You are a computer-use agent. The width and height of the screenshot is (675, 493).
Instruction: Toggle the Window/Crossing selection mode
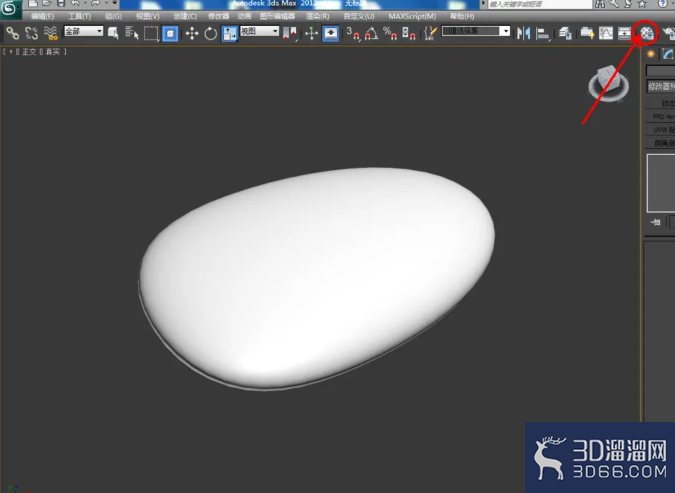tap(170, 33)
